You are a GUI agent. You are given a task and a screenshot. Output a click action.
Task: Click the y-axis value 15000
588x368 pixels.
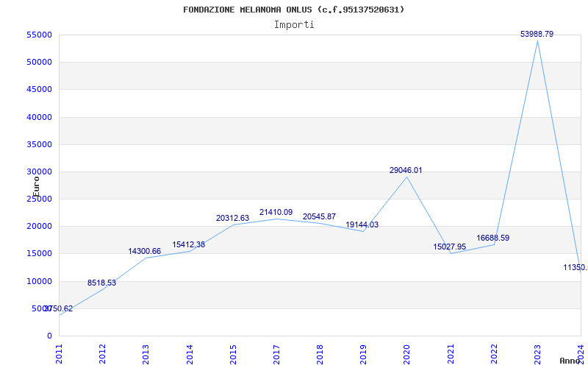coord(40,254)
